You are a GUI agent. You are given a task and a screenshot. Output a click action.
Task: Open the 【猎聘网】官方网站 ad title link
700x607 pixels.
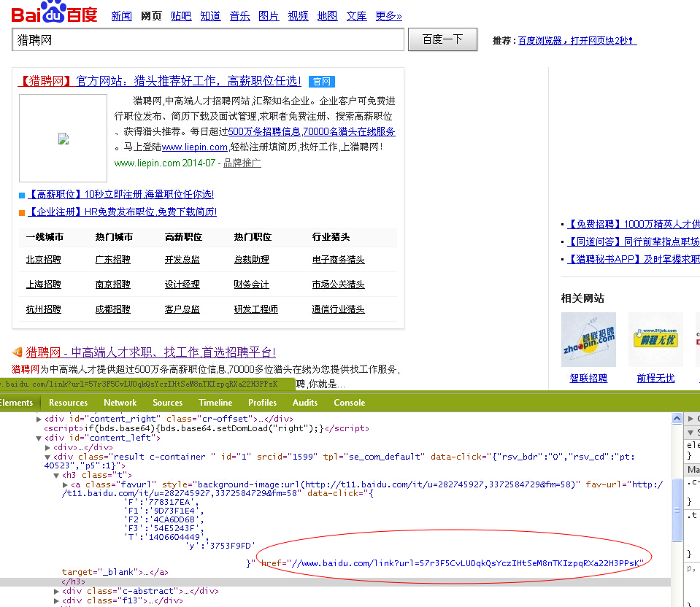159,81
